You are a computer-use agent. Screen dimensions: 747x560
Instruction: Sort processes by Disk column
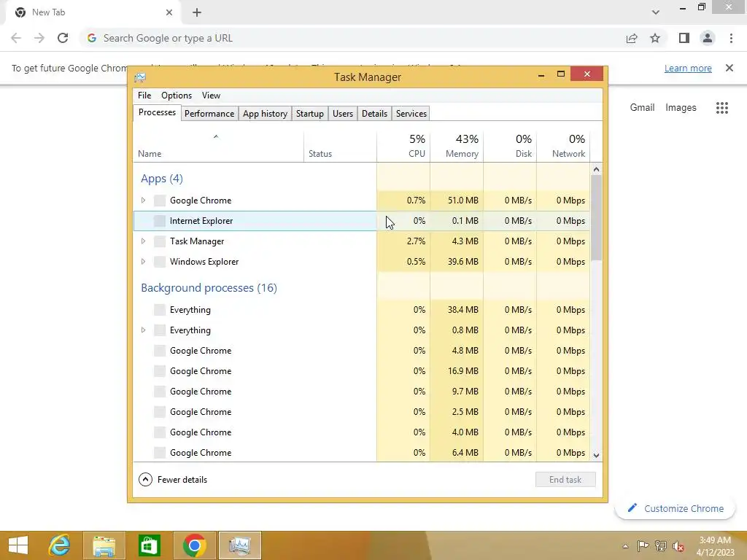tap(510, 147)
